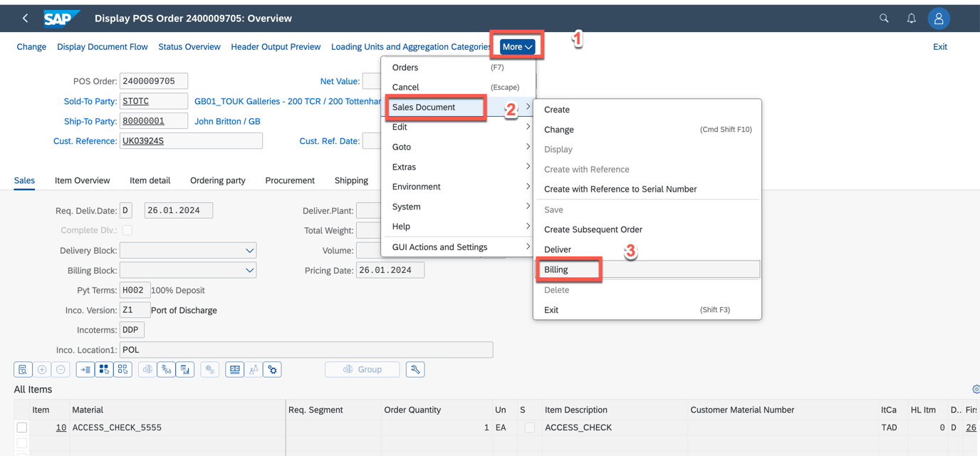The height and width of the screenshot is (456, 980).
Task: Open Display Document Flow
Action: tap(102, 46)
